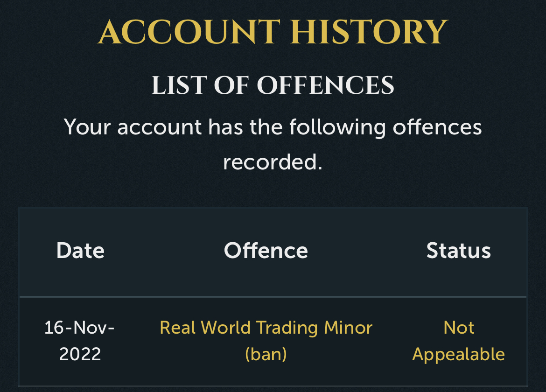Viewport: 546px width, 392px height.
Task: Click the Status column header
Action: point(459,251)
